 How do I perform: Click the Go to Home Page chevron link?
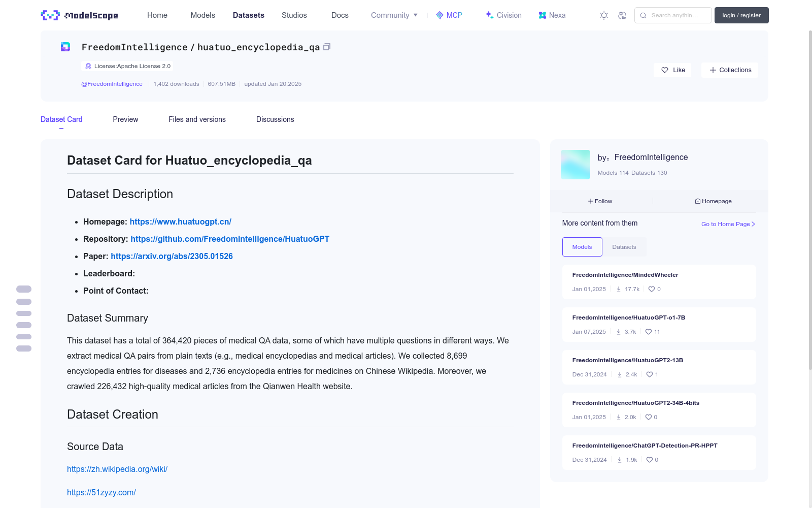[728, 224]
